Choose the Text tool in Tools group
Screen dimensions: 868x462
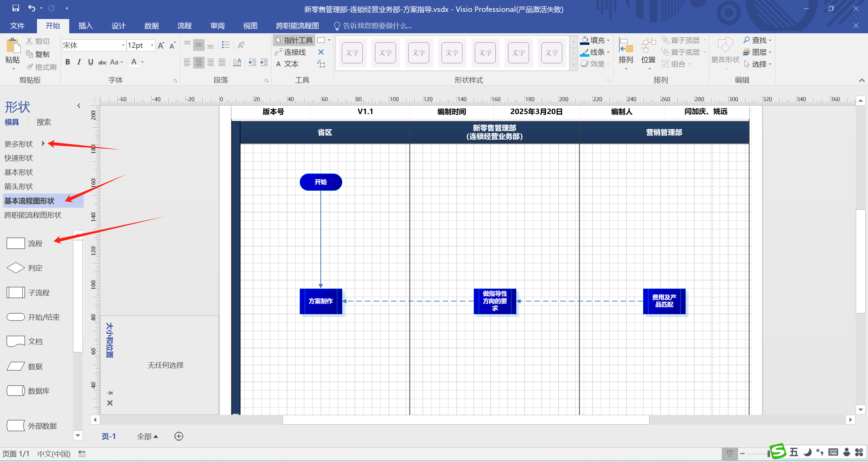pyautogui.click(x=287, y=64)
